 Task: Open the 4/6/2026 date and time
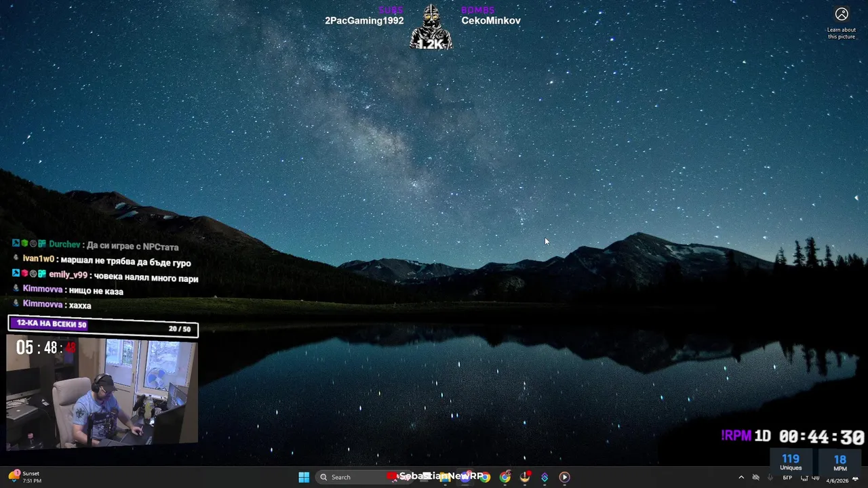[837, 481]
